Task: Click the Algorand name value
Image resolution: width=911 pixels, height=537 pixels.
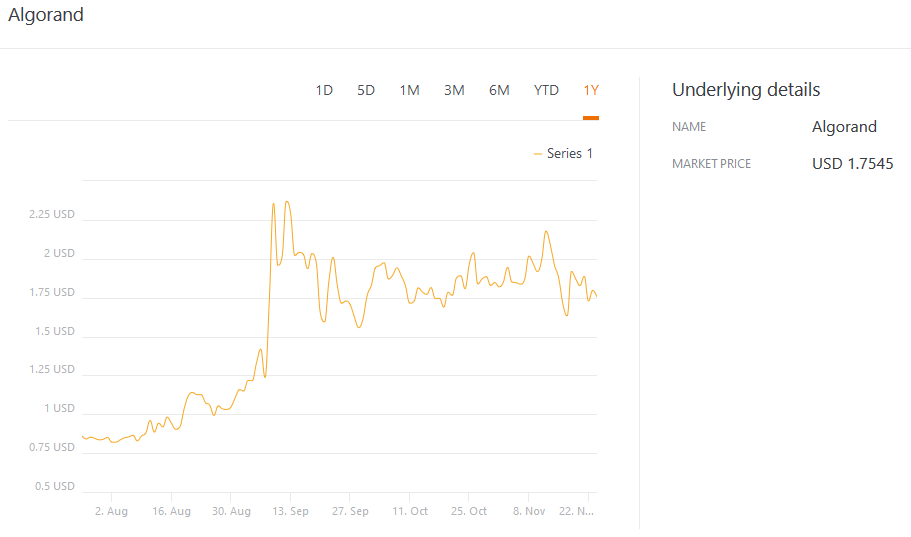Action: coord(844,127)
